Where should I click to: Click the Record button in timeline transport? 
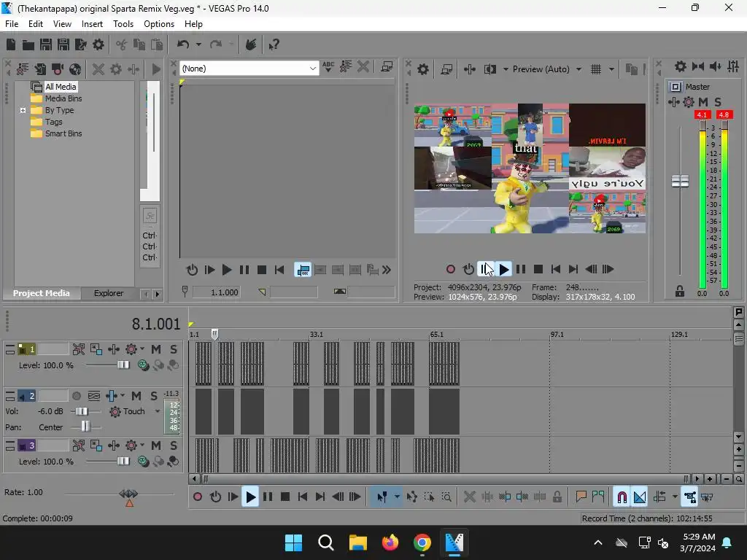click(x=197, y=497)
